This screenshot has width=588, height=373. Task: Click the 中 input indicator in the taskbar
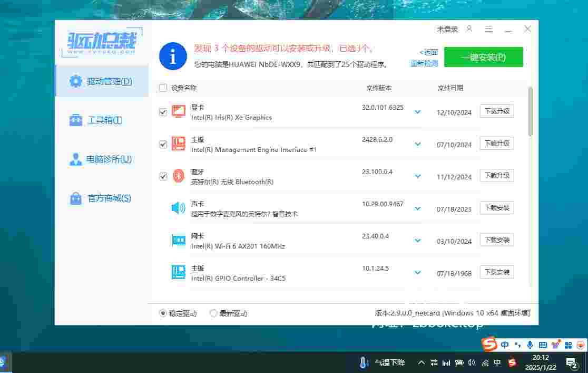tap(497, 362)
